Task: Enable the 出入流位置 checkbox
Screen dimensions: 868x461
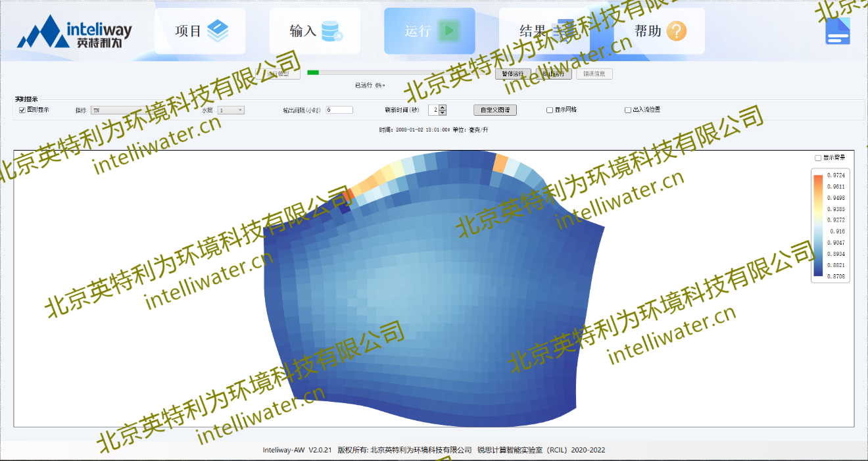Action: (x=628, y=110)
